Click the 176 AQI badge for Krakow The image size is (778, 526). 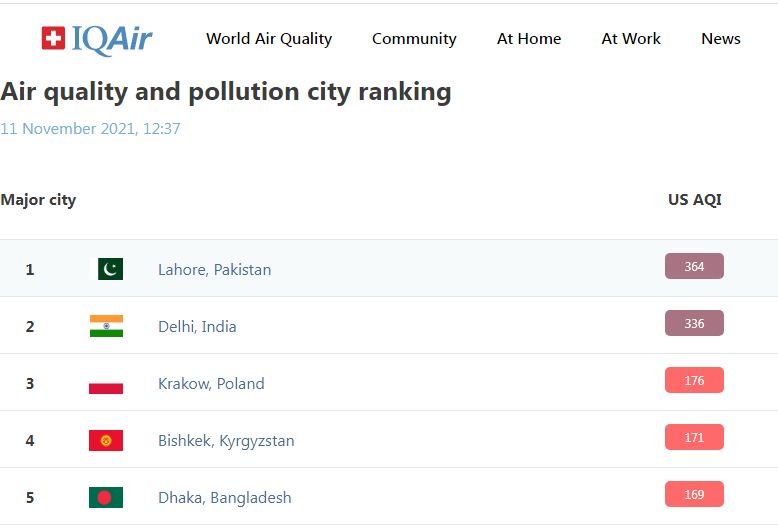click(694, 381)
